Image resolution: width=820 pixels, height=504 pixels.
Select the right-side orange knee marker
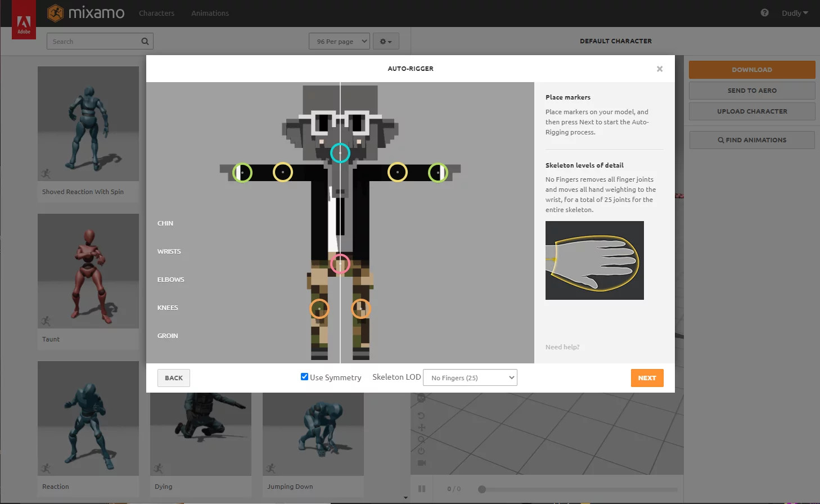[x=361, y=309]
